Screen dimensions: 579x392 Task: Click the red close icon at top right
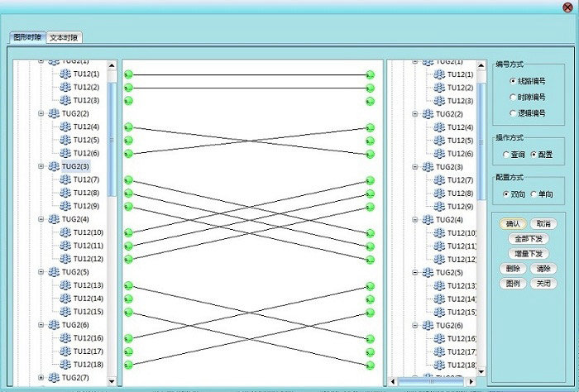click(x=567, y=7)
